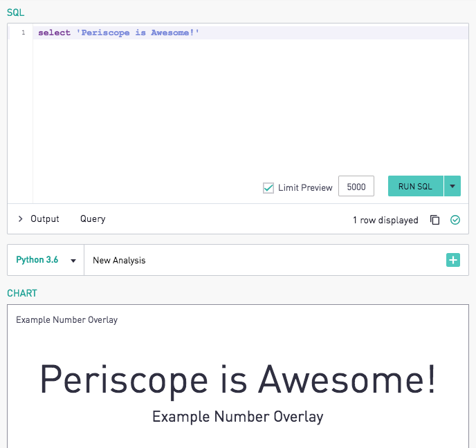Click the CHART section heading
The width and height of the screenshot is (476, 448).
(x=22, y=293)
